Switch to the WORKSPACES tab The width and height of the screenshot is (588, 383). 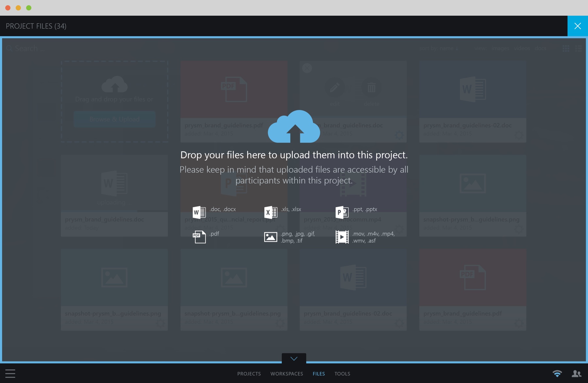(286, 374)
